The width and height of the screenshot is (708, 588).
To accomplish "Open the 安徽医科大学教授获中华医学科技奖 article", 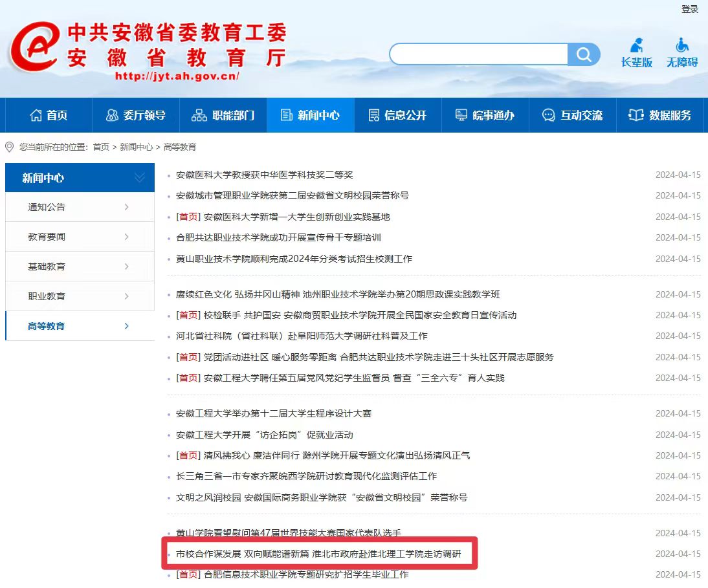I will click(x=264, y=175).
